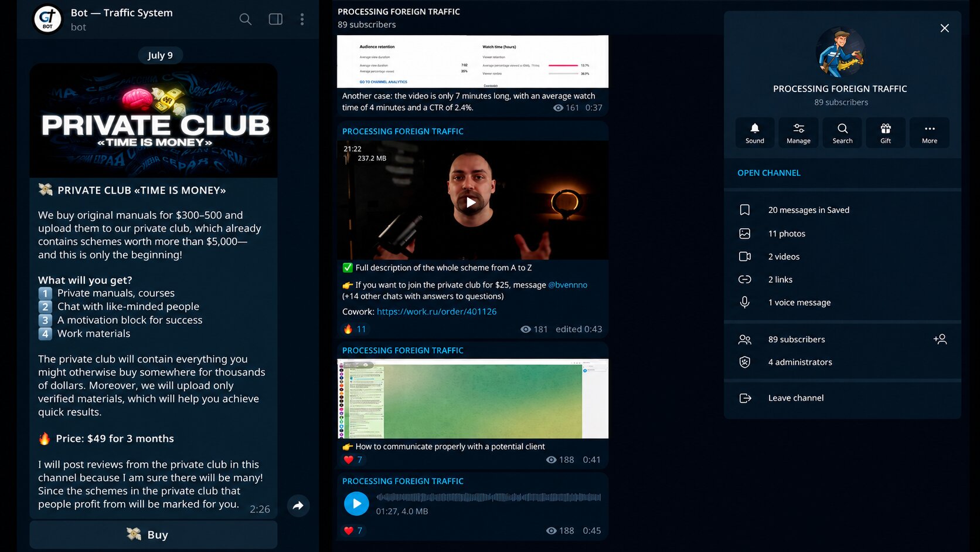
Task: Click heart reaction on client communication post
Action: pyautogui.click(x=353, y=460)
